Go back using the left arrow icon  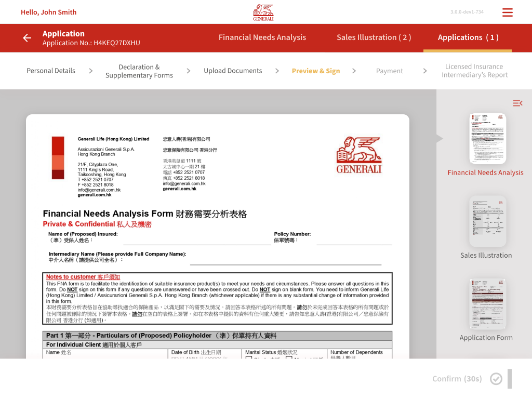tap(27, 38)
